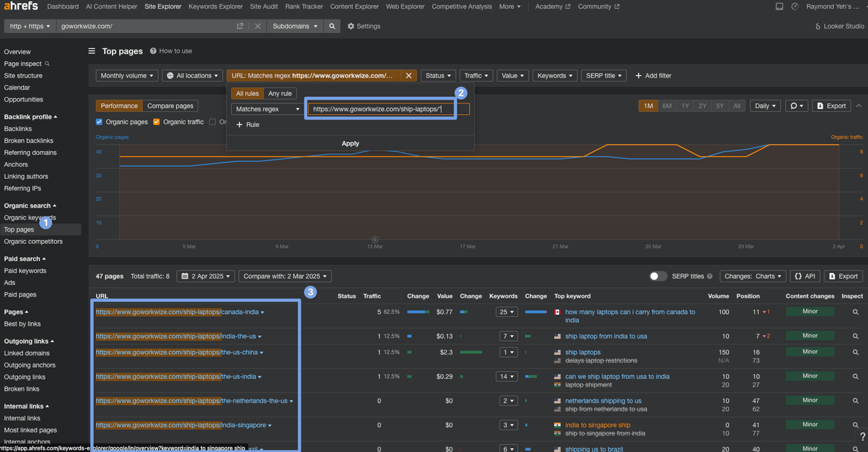Open Compare with 2 Mar 2025 dropdown
Viewport: 868px width, 452px height.
pyautogui.click(x=285, y=276)
